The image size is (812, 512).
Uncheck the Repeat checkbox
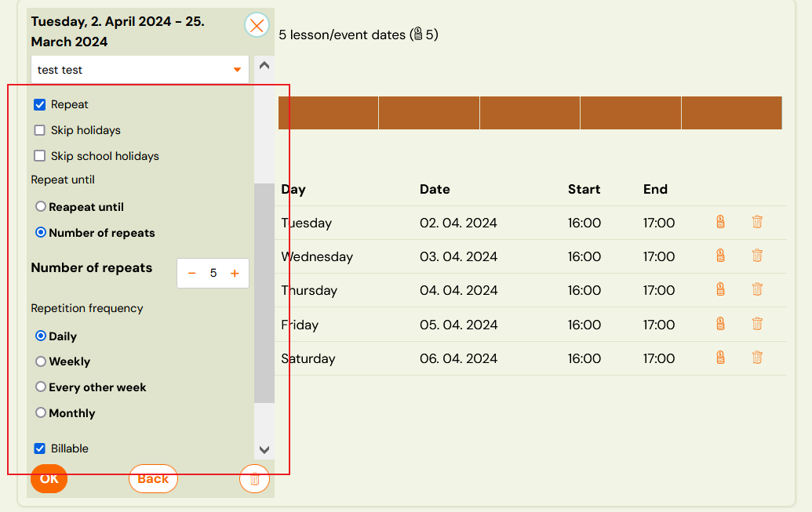tap(40, 104)
